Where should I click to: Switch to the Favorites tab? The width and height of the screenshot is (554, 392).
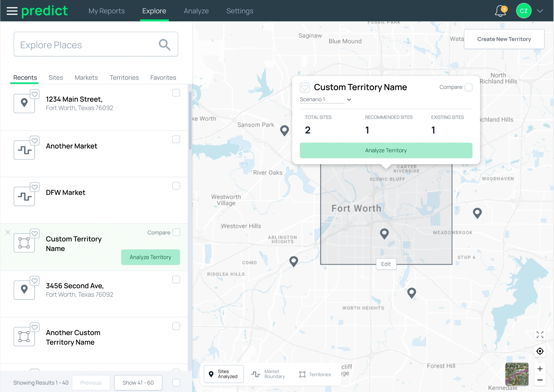pyautogui.click(x=163, y=78)
